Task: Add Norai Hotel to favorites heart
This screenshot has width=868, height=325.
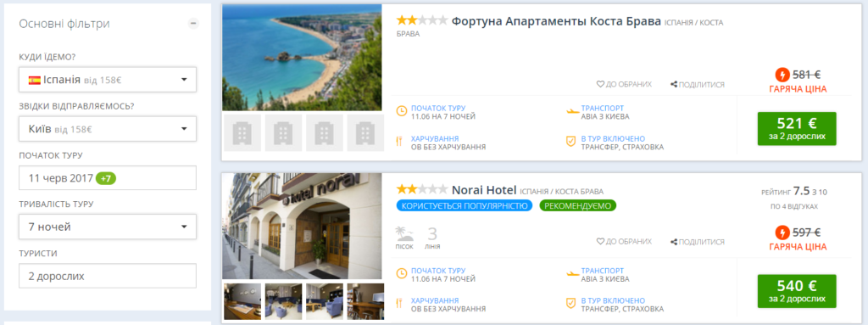Action: 624,242
